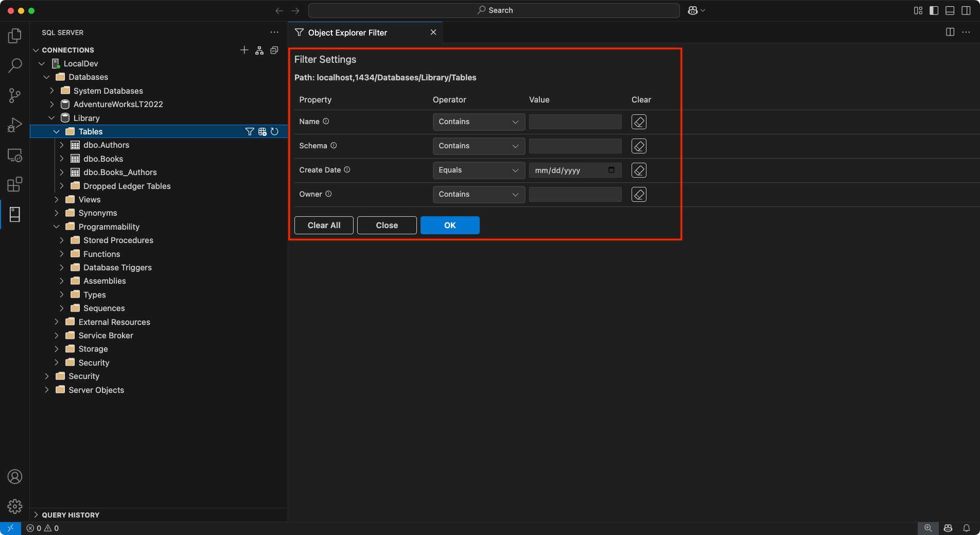980x535 pixels.
Task: Open the Create Date Equals dropdown
Action: [x=478, y=170]
